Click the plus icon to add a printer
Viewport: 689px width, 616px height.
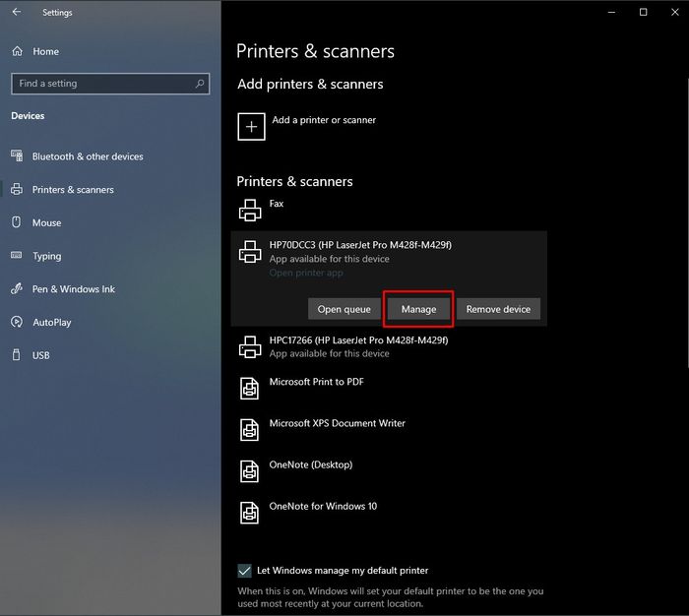click(x=251, y=127)
